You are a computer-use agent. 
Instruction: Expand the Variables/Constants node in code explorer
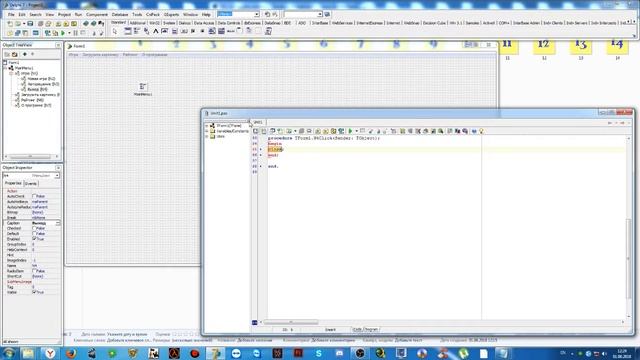[x=207, y=131]
